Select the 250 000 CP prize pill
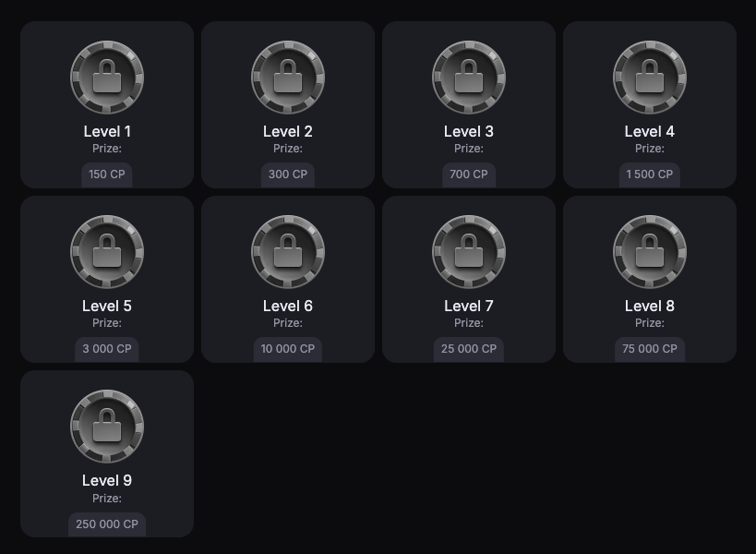Image resolution: width=756 pixels, height=554 pixels. [107, 524]
